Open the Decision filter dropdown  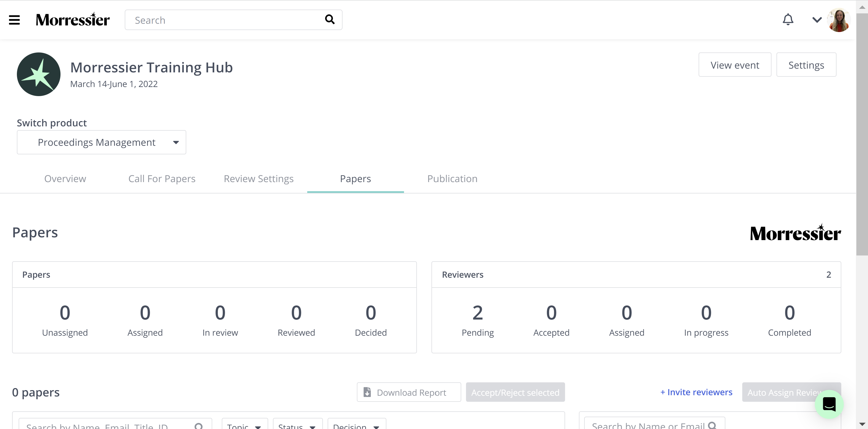click(x=357, y=424)
